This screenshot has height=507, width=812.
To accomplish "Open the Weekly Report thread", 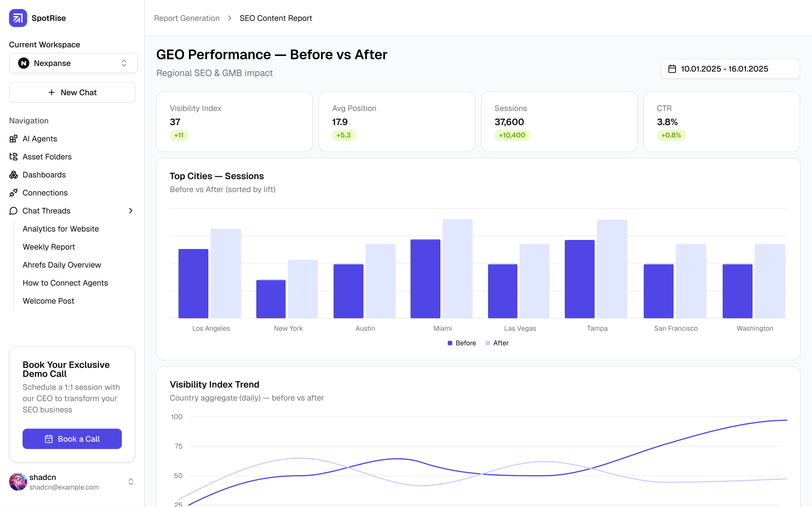I will [x=49, y=247].
